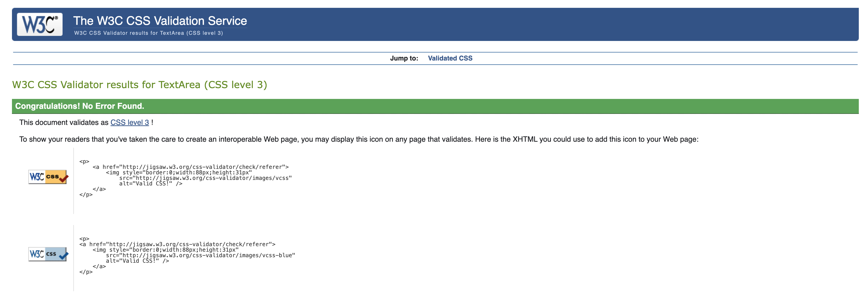Click the 'This document validates as' text
Viewport: 868px width, 294px height.
point(64,123)
